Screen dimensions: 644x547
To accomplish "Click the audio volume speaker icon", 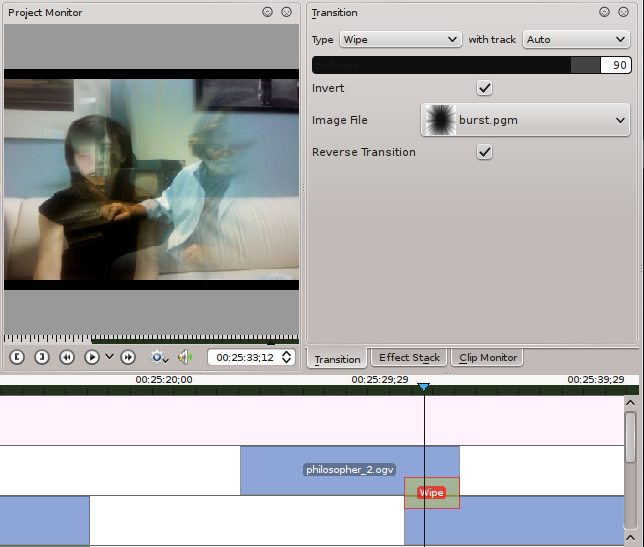I will tap(185, 357).
